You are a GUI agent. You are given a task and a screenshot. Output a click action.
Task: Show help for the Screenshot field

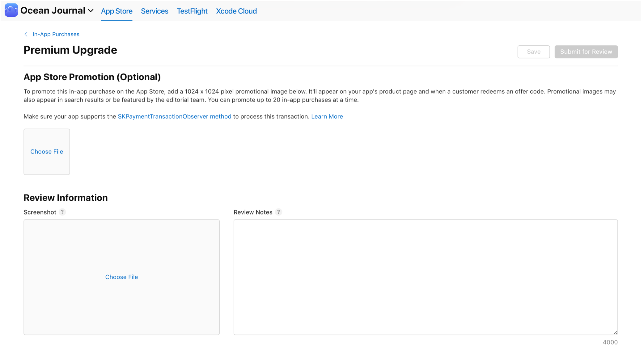click(62, 212)
